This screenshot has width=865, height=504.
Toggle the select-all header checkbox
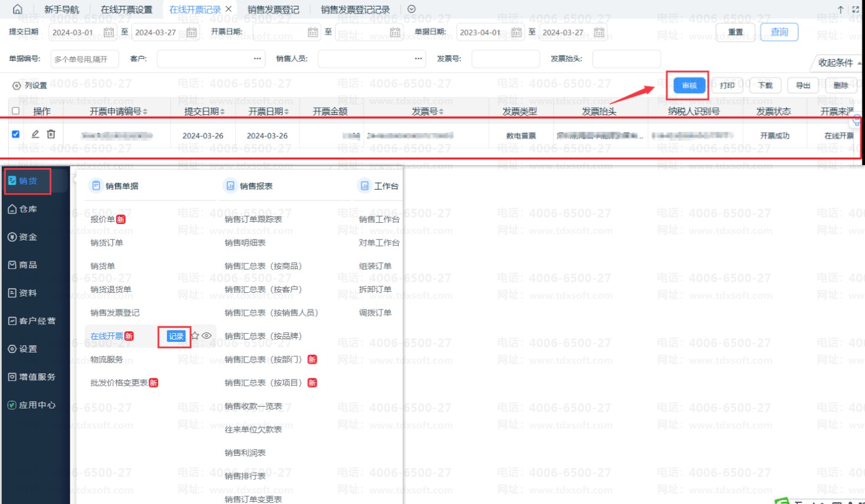pos(16,111)
